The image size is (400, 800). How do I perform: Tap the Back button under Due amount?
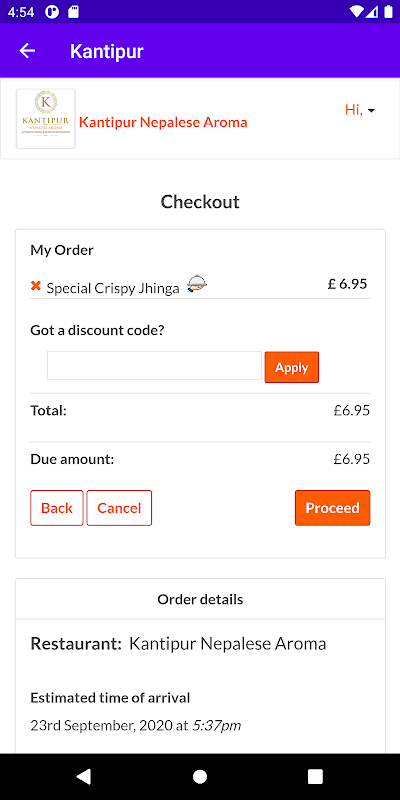[57, 508]
